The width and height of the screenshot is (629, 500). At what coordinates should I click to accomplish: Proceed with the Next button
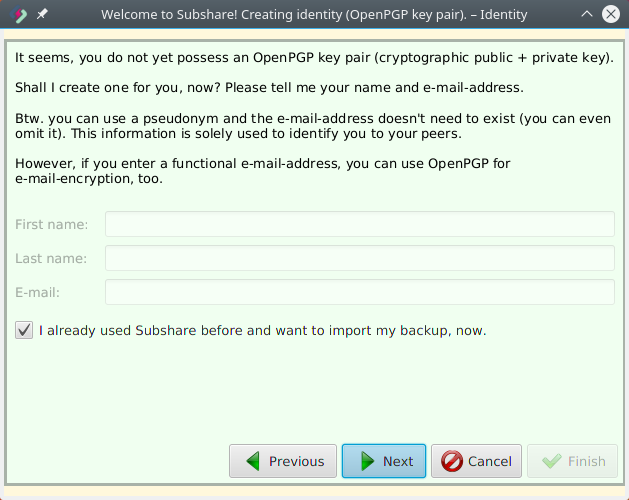coord(384,461)
